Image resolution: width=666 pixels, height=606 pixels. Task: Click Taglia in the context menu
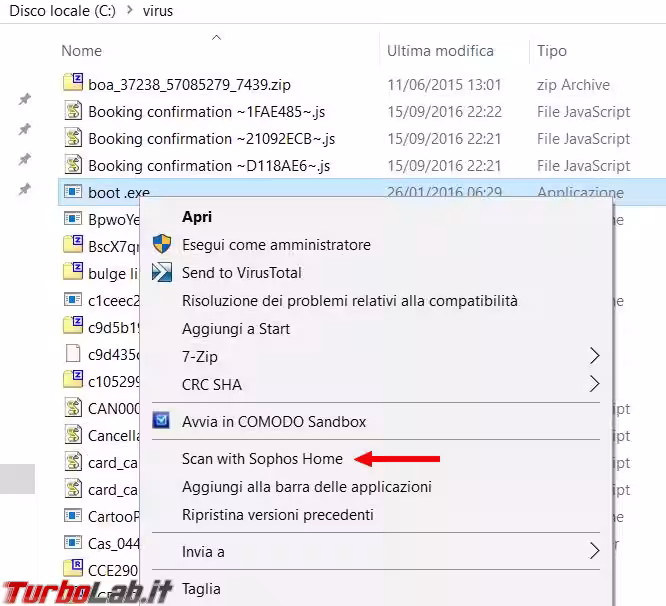(x=201, y=589)
